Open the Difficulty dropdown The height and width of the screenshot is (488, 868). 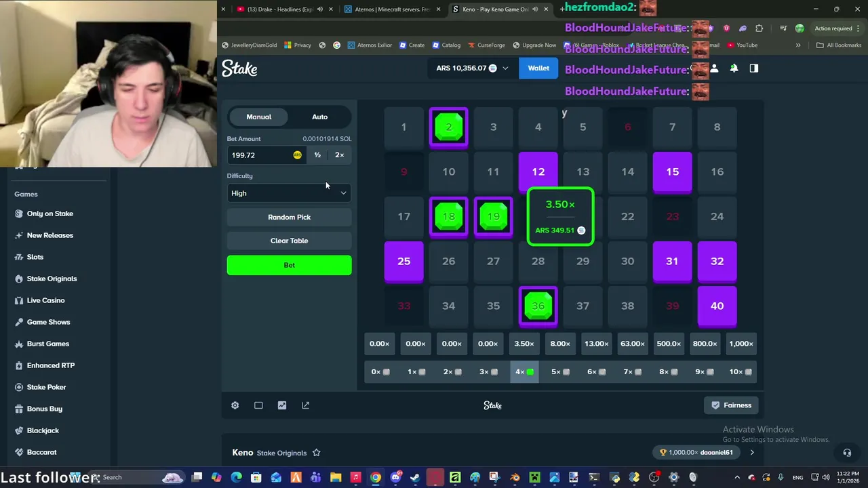click(x=289, y=193)
